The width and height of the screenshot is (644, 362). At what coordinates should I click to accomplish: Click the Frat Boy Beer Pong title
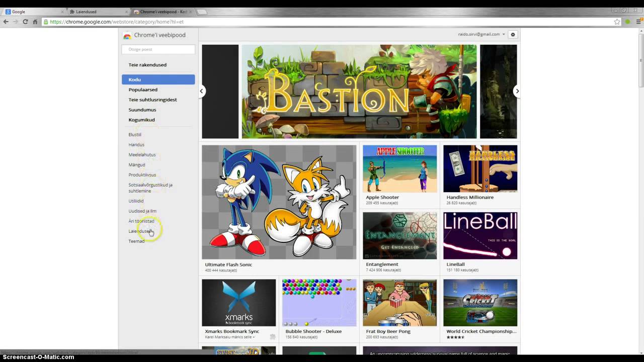click(x=388, y=331)
